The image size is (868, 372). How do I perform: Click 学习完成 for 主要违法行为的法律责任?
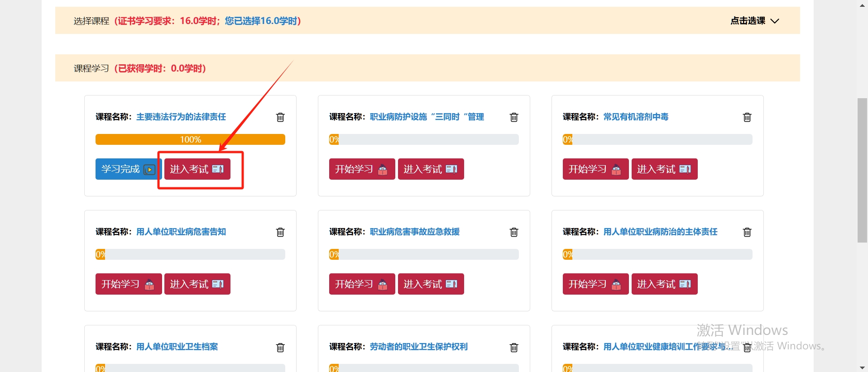tap(129, 169)
